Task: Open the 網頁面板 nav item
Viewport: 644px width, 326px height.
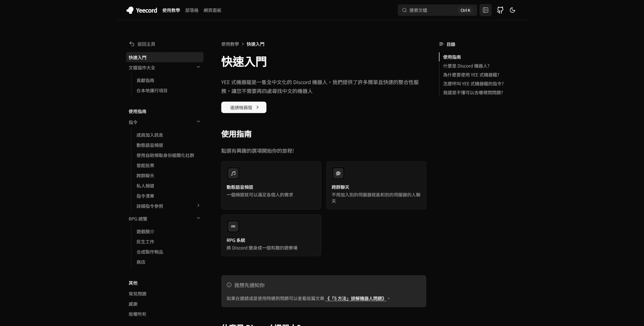Action: coord(212,10)
